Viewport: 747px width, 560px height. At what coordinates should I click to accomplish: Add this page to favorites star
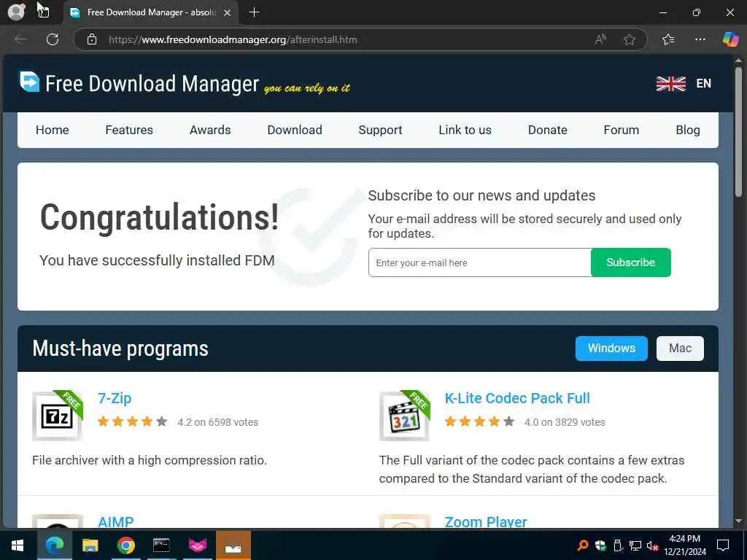[x=630, y=39]
